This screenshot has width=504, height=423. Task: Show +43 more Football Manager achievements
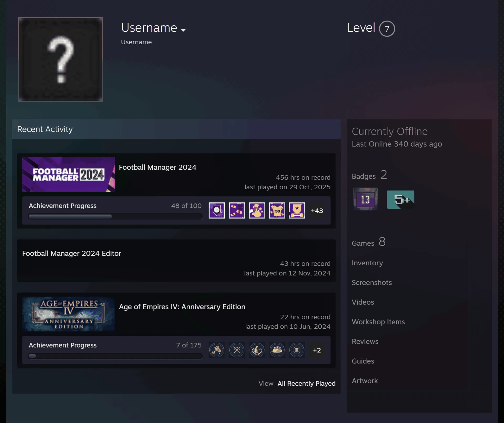point(317,211)
